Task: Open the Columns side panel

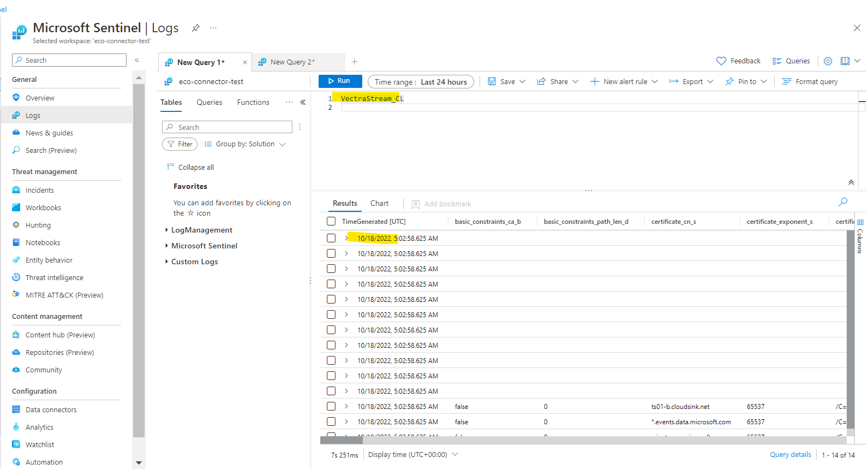Action: (x=860, y=236)
